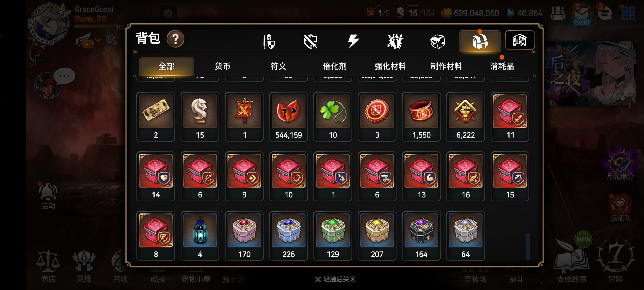Switch to the 消耗品 tab
This screenshot has width=644, height=290.
tap(502, 66)
